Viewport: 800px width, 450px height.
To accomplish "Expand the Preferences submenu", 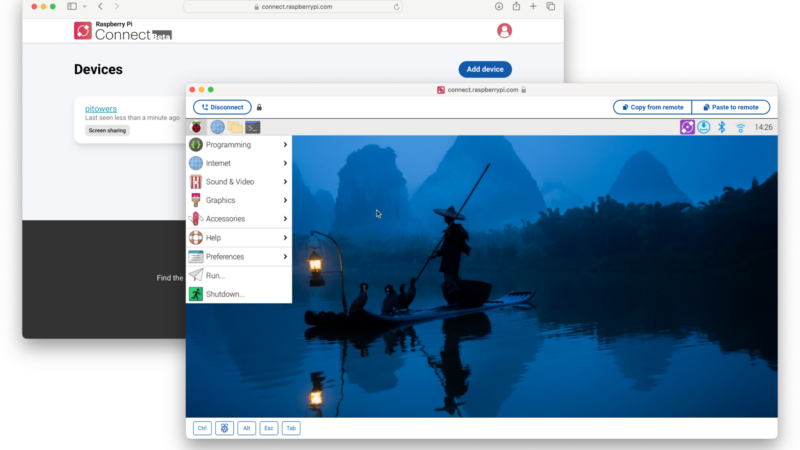I will pyautogui.click(x=238, y=257).
